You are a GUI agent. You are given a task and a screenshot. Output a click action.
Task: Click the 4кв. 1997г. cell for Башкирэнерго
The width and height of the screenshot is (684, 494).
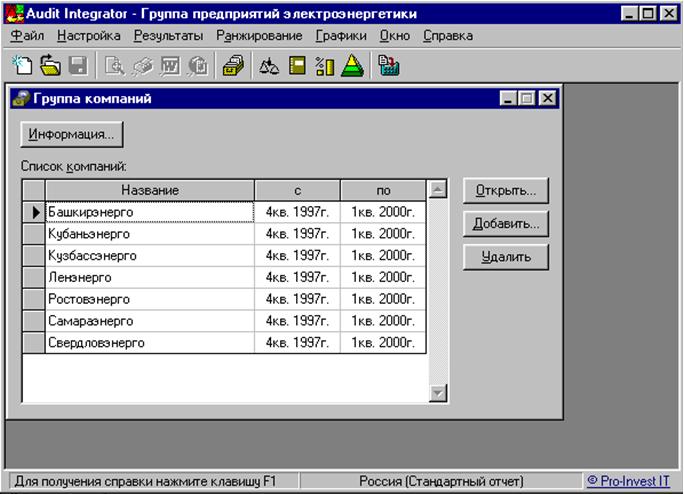(297, 212)
